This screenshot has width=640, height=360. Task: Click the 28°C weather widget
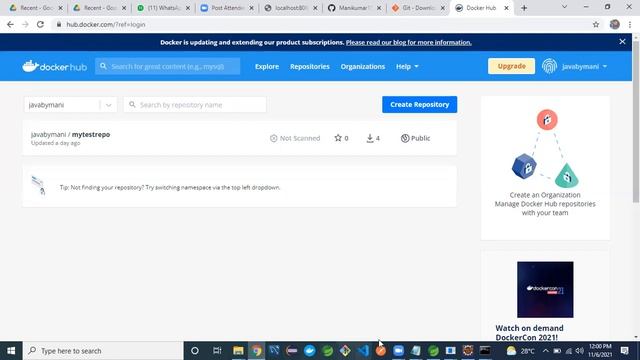(x=520, y=351)
